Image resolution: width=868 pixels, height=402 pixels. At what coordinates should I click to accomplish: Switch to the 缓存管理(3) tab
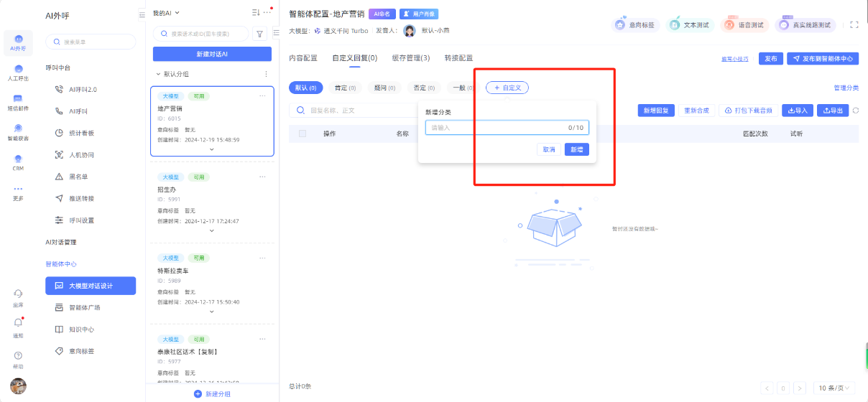pos(411,58)
